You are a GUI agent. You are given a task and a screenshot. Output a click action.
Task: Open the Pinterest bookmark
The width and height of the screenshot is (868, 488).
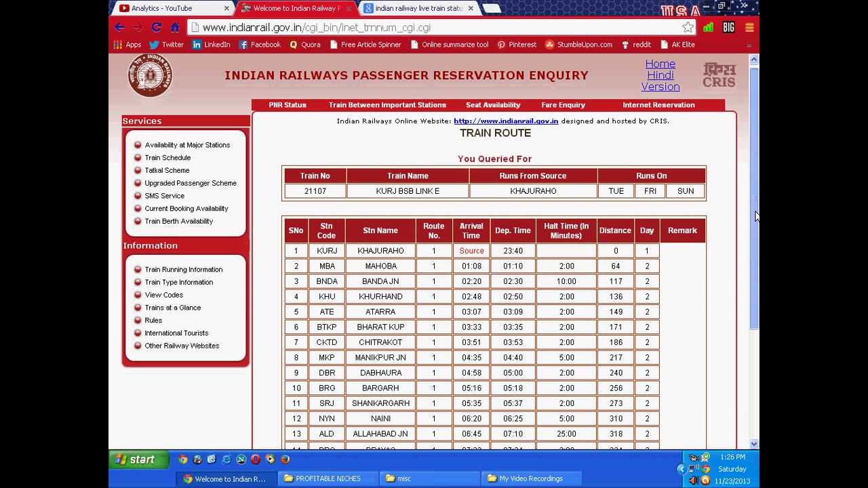[x=517, y=45]
